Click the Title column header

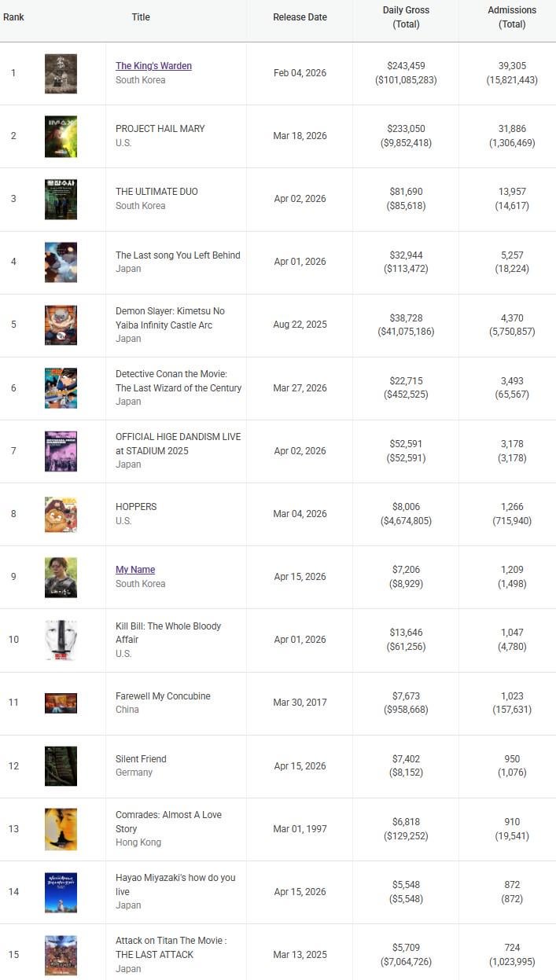coord(141,17)
